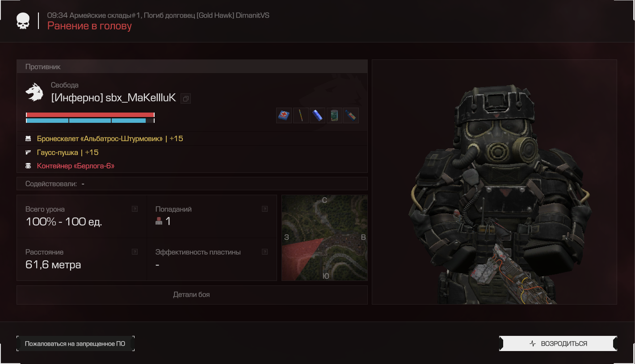Open help tooltip for Эффективность пластины
The height and width of the screenshot is (364, 635).
click(265, 252)
